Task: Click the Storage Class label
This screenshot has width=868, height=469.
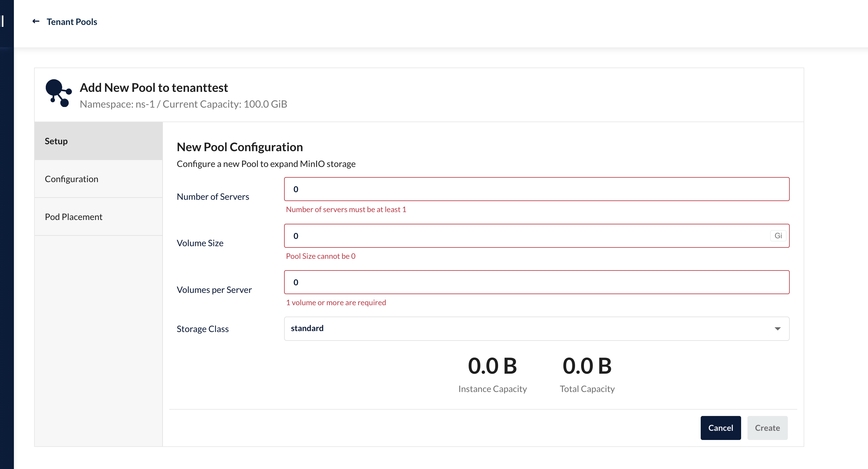Action: pos(203,329)
